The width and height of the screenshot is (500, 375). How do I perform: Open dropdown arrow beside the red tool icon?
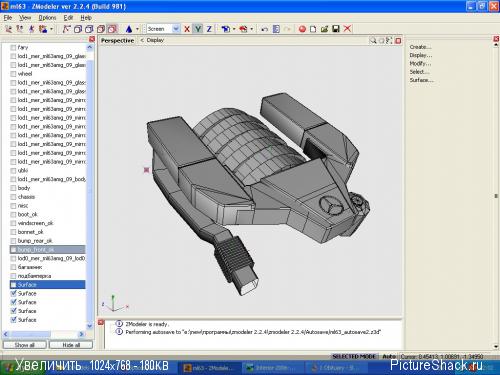(251, 29)
